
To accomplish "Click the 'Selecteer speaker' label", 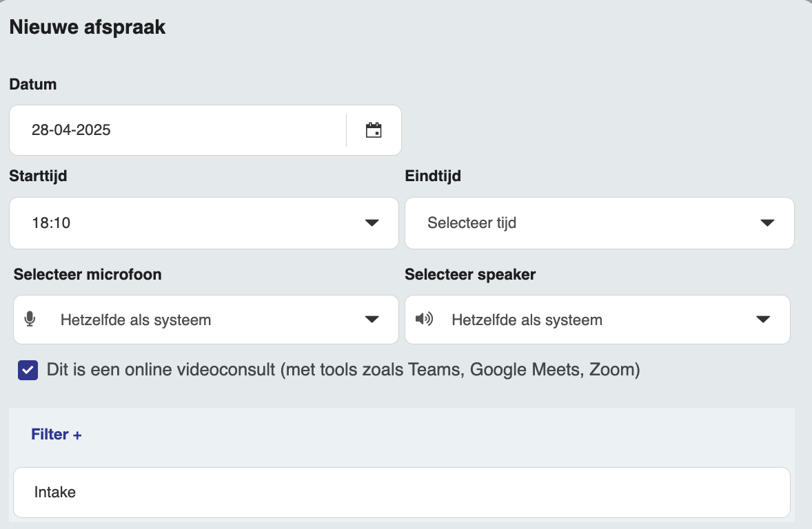I will coord(470,274).
